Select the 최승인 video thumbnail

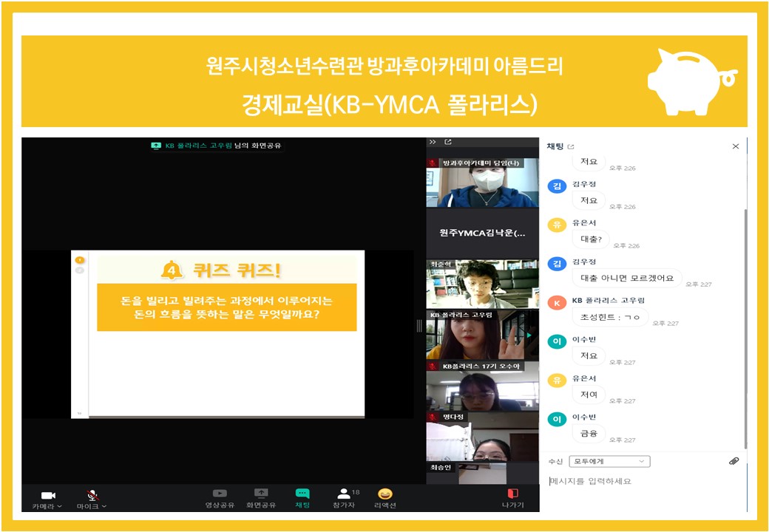tap(483, 474)
